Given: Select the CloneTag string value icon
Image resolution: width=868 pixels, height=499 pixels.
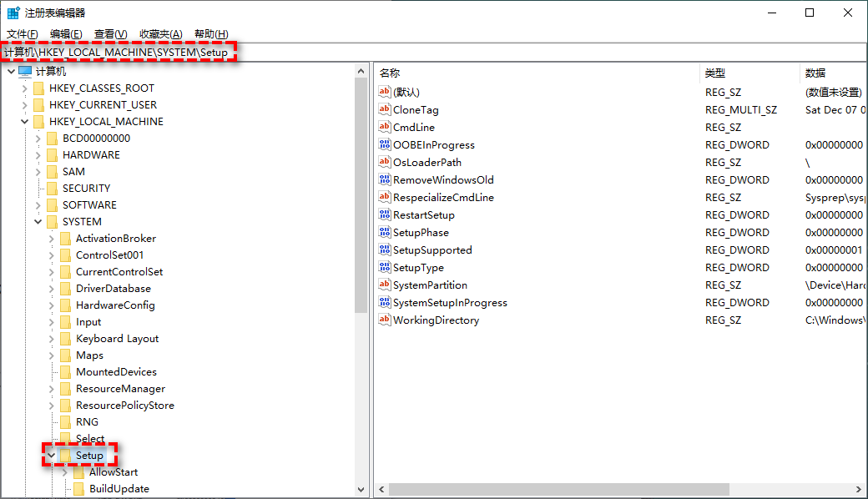Looking at the screenshot, I should (385, 109).
